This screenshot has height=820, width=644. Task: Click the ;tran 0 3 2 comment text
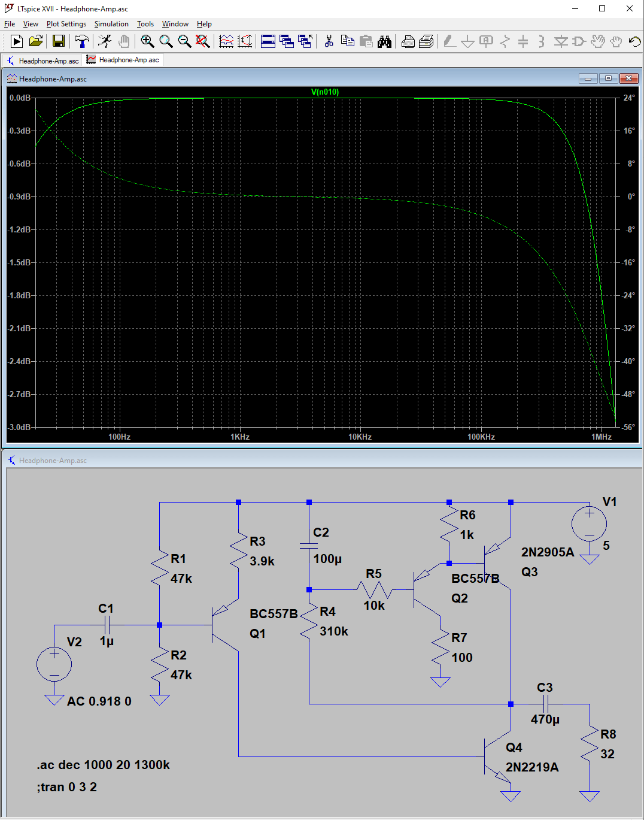click(66, 787)
